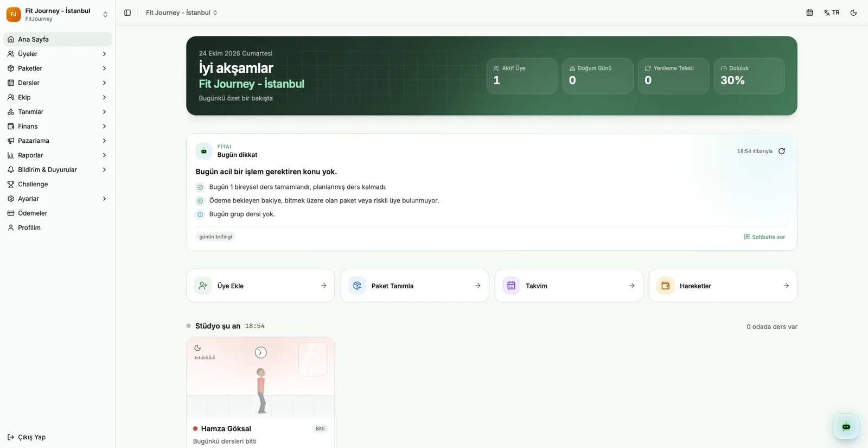Viewport: 868px width, 448px height.
Task: Open the Paket Tanımla shortcut card
Action: [414, 286]
